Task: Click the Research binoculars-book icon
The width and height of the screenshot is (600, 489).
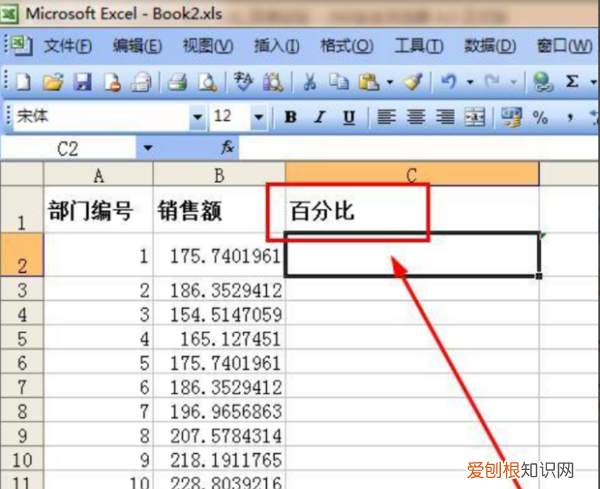Action: pos(273,82)
